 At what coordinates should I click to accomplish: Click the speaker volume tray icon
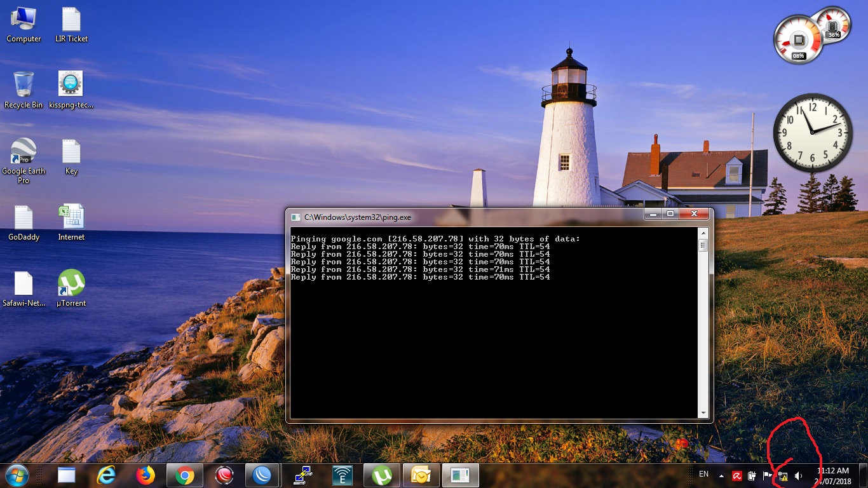tap(799, 475)
